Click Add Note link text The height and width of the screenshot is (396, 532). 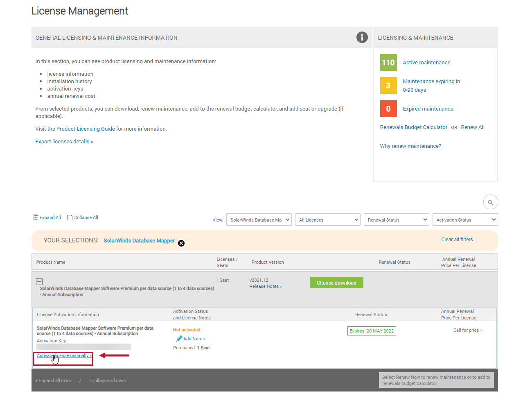click(194, 339)
